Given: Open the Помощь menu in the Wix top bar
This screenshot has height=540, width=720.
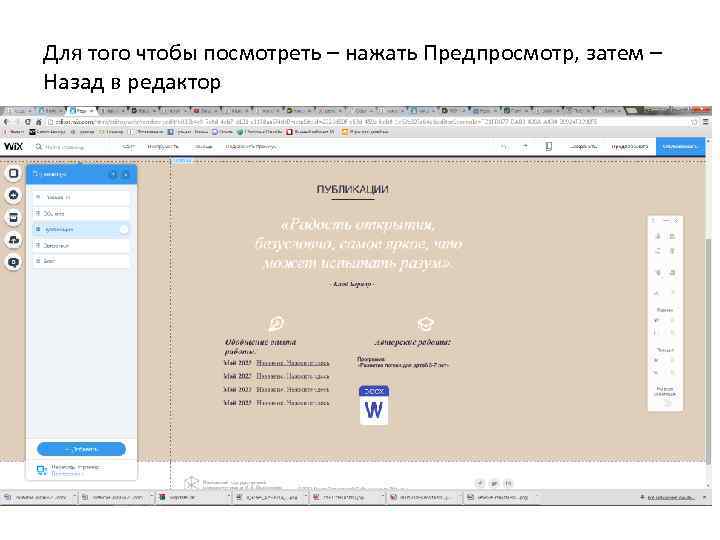Looking at the screenshot, I should (203, 146).
